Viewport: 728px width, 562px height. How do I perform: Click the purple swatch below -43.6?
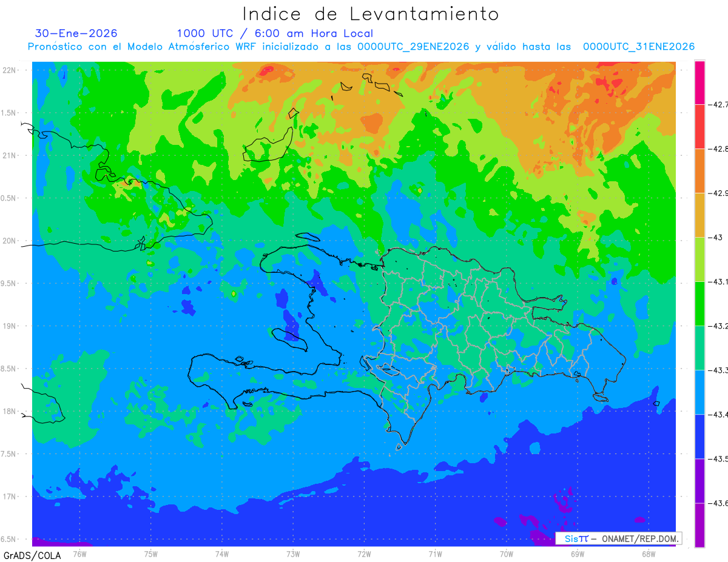click(699, 524)
